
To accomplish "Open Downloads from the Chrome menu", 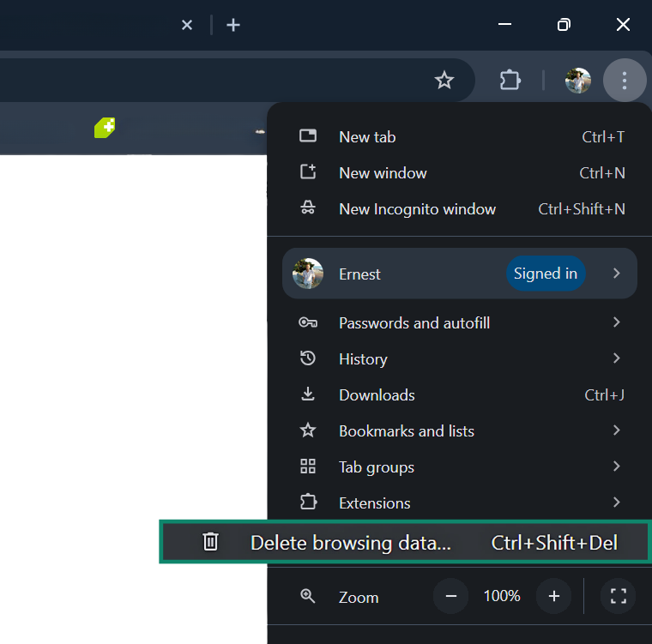I will coord(377,395).
